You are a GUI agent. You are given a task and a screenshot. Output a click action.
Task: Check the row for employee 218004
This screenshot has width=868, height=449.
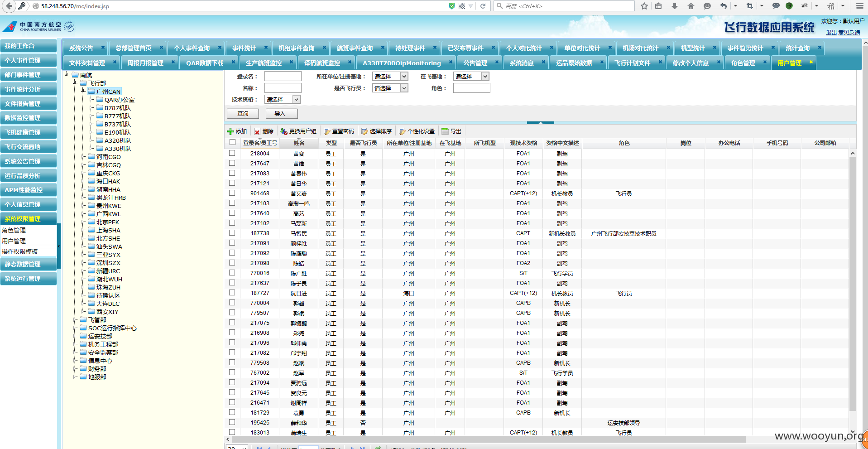(232, 153)
